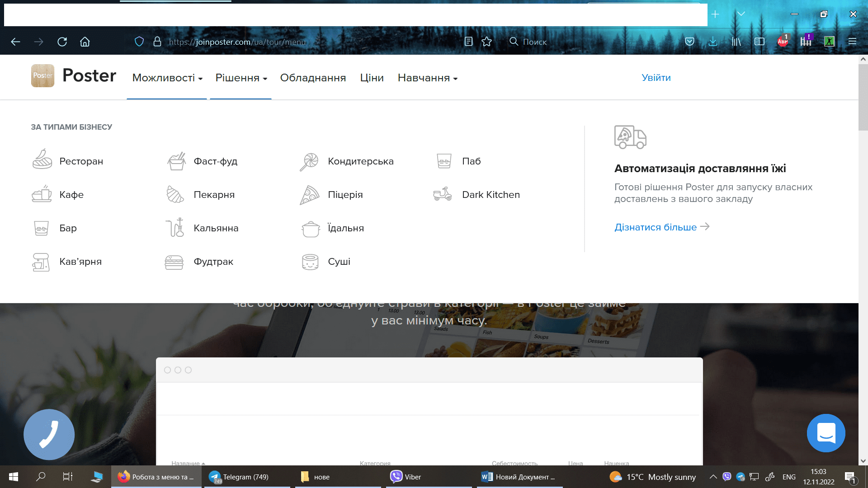The image size is (868, 488).
Task: Click the Суші roll icon
Action: point(310,262)
